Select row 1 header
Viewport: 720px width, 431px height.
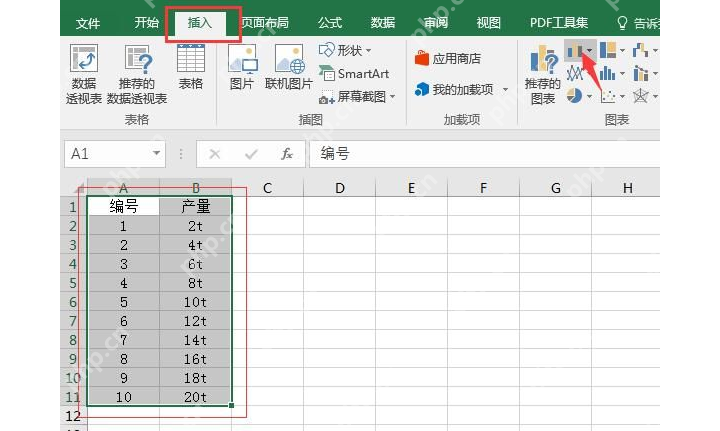(x=73, y=207)
